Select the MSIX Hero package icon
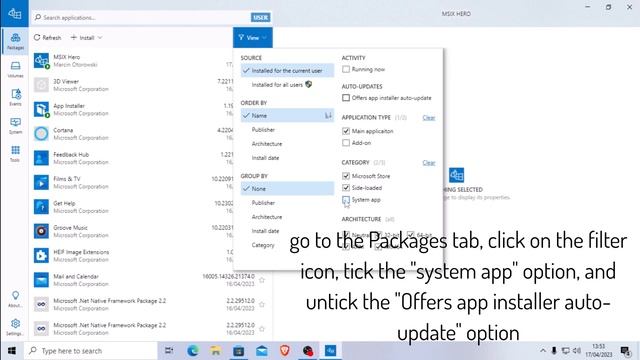 click(x=41, y=60)
